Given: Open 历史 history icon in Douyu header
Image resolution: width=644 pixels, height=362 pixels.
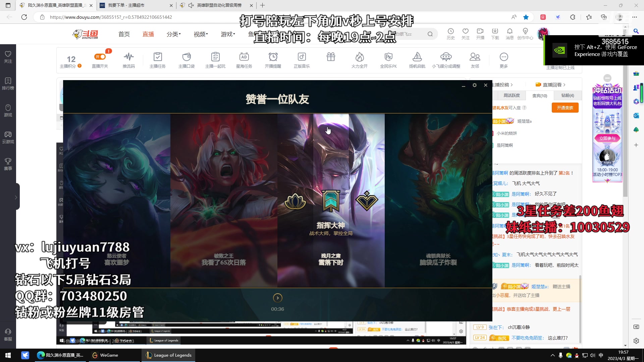Looking at the screenshot, I should click(x=451, y=31).
